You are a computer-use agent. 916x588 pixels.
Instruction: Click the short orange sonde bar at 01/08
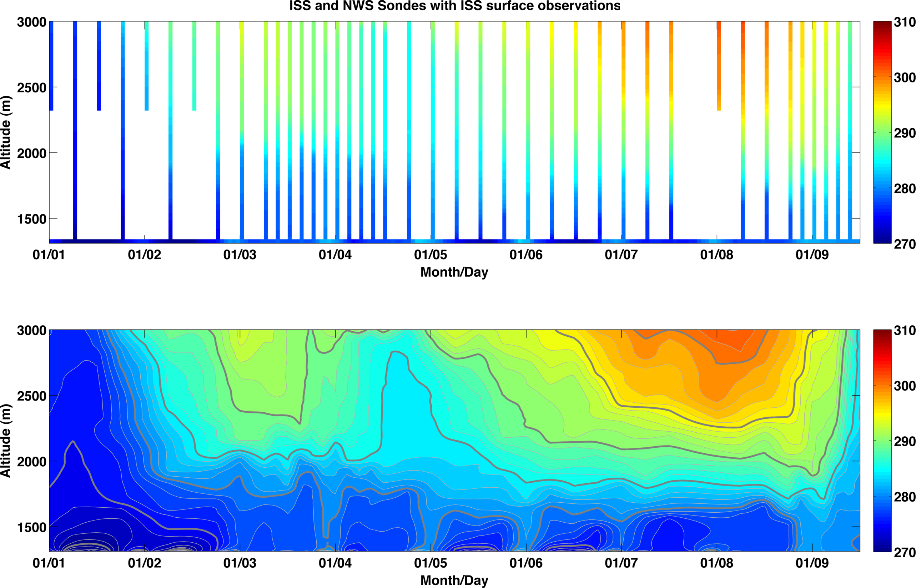point(719,66)
